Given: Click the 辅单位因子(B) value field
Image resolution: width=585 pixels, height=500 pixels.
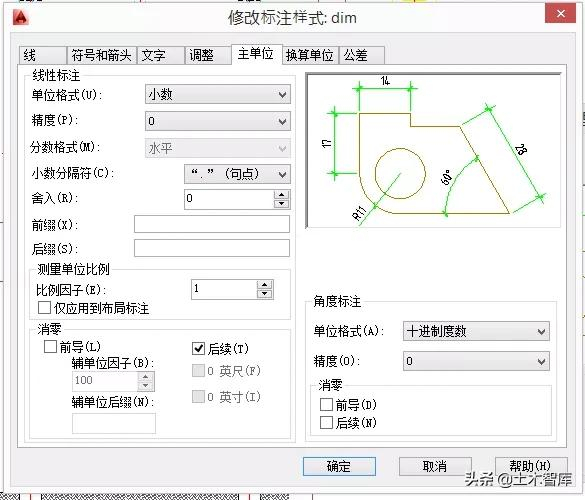Looking at the screenshot, I should pyautogui.click(x=105, y=381).
